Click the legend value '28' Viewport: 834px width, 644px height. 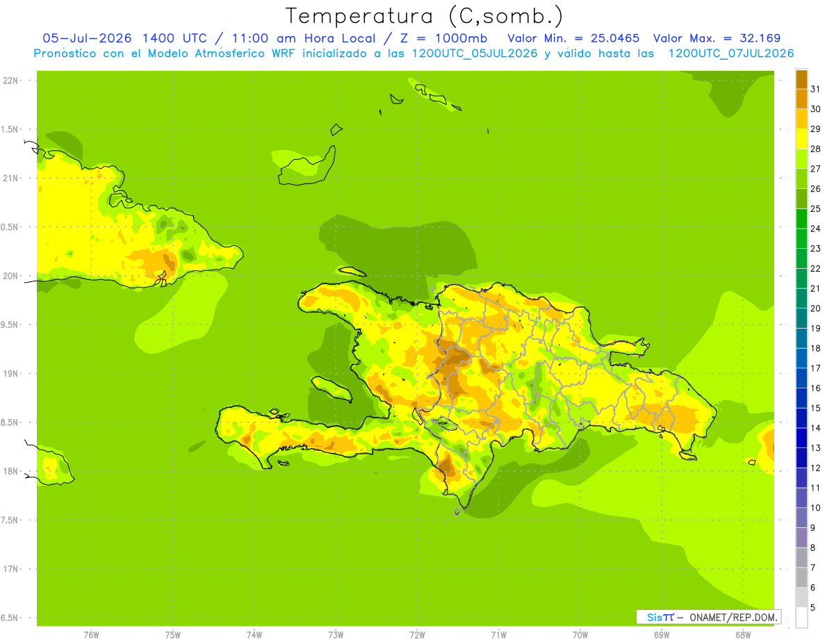pyautogui.click(x=815, y=149)
